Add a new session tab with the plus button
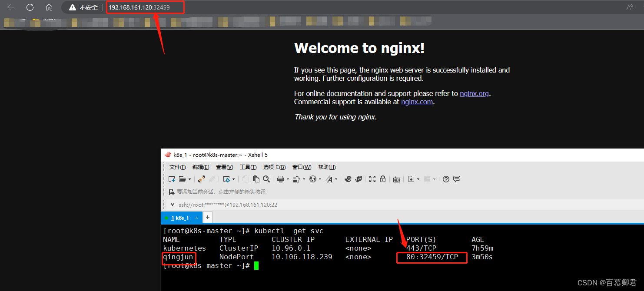Viewport: 644px width, 291px height. pyautogui.click(x=207, y=217)
